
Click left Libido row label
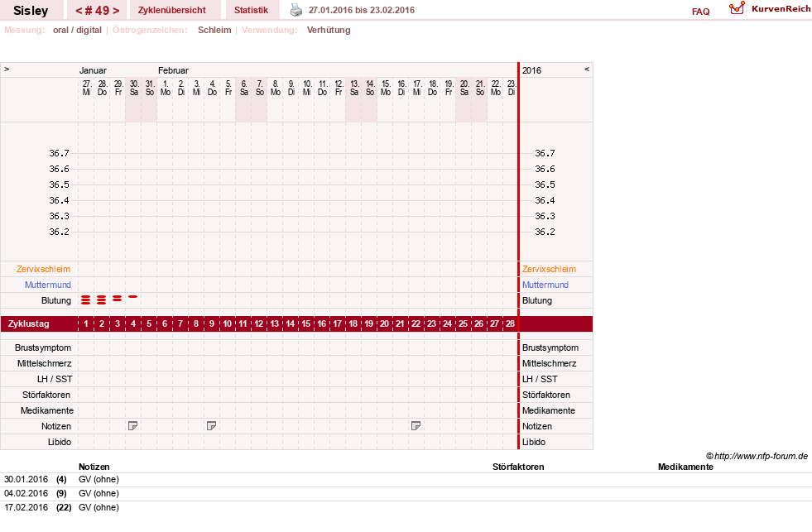(60, 442)
